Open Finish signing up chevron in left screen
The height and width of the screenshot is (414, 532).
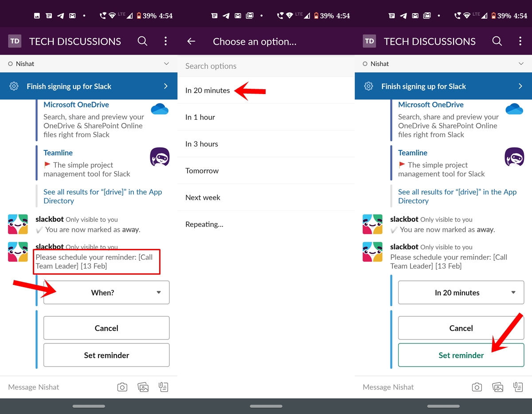click(x=166, y=86)
